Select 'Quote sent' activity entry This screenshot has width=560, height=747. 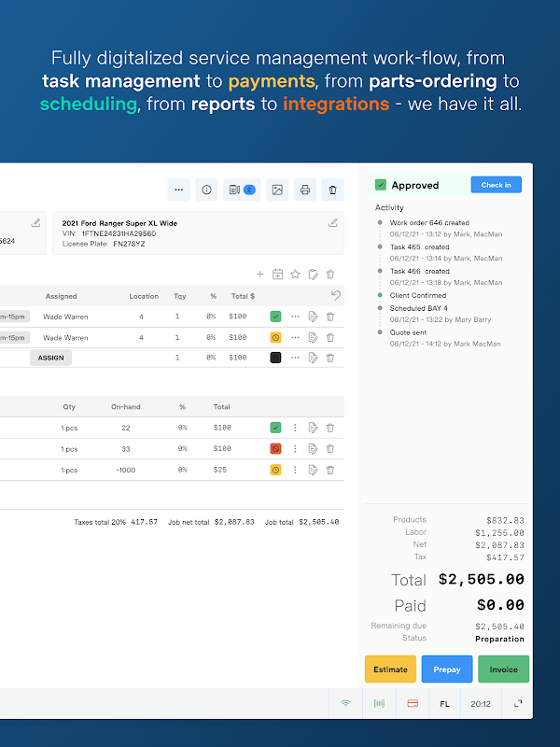click(408, 332)
